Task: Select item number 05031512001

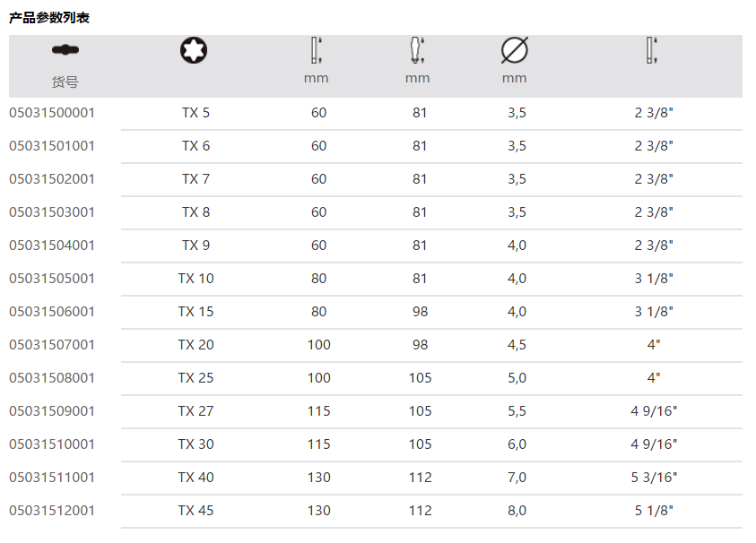Action: (x=52, y=511)
